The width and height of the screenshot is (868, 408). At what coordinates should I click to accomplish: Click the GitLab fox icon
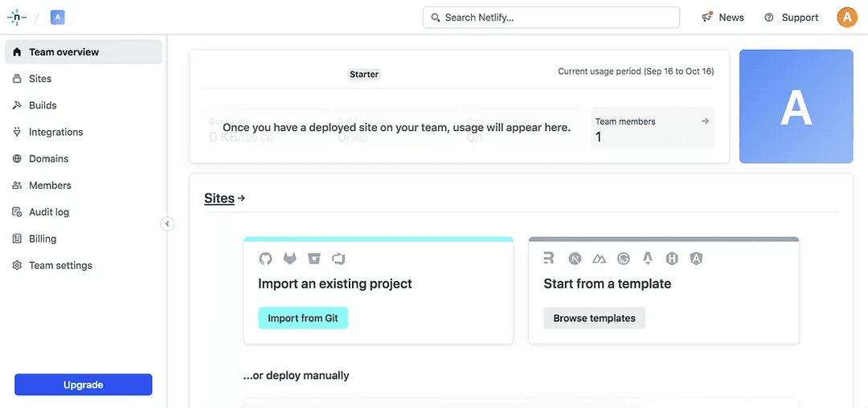(289, 259)
